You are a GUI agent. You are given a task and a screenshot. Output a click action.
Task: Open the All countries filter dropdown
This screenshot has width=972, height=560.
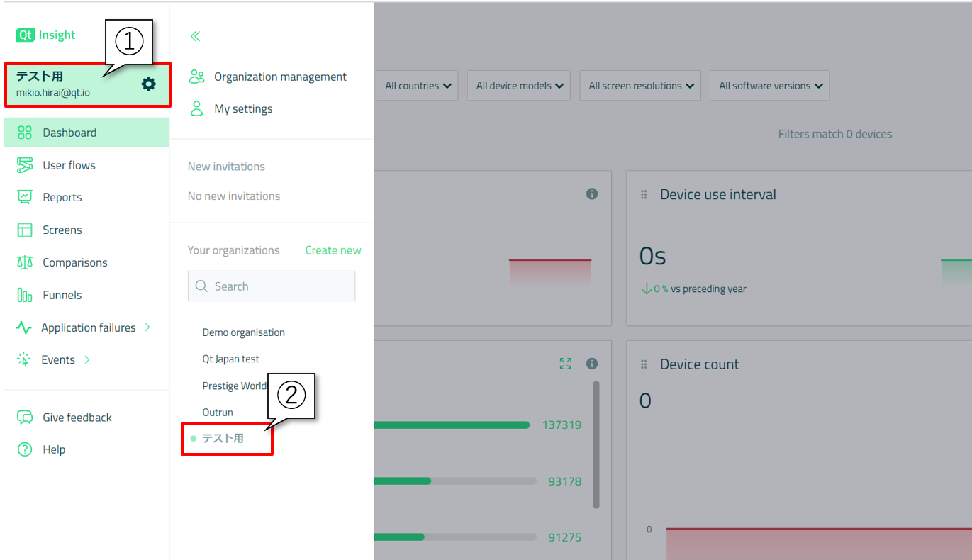point(418,86)
